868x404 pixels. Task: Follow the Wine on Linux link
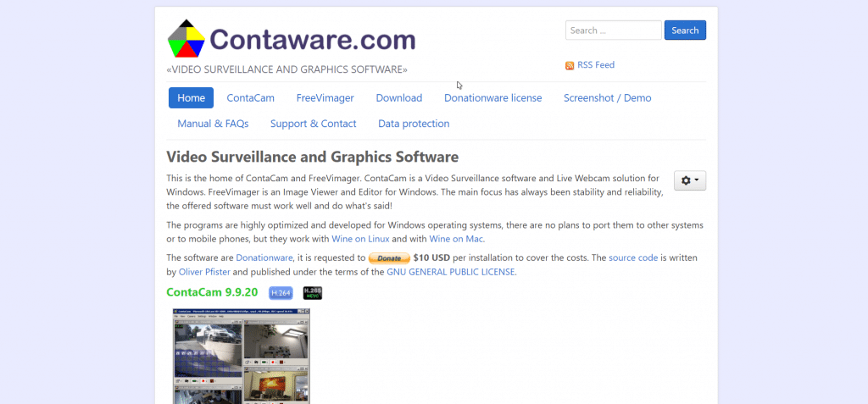click(360, 239)
